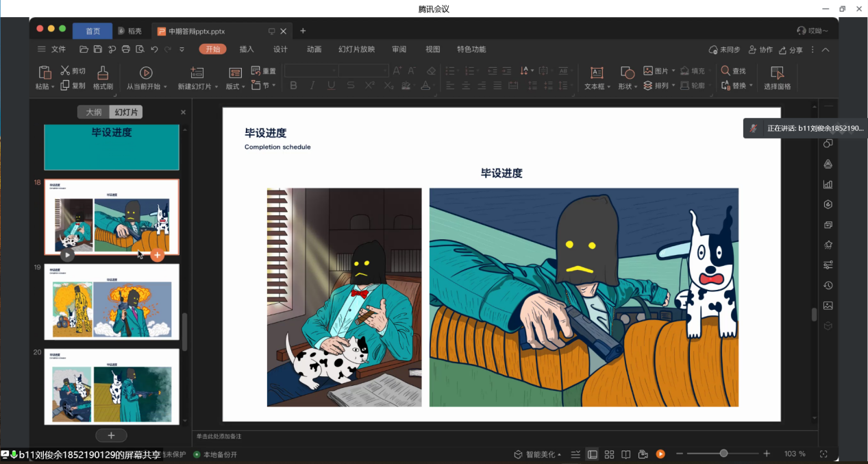Click the zoom in plus button

pos(767,454)
